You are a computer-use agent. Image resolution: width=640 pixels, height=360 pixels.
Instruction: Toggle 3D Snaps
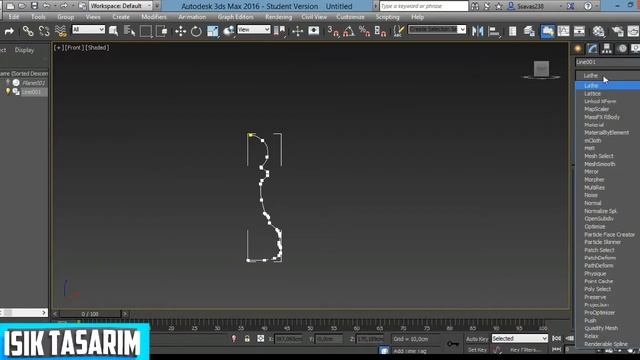click(x=333, y=31)
